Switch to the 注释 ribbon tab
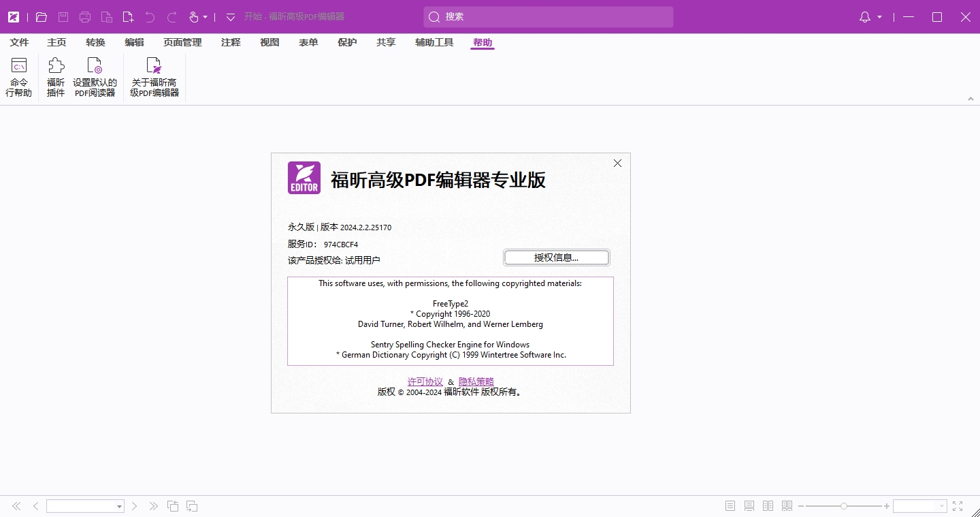The height and width of the screenshot is (517, 980). 231,42
